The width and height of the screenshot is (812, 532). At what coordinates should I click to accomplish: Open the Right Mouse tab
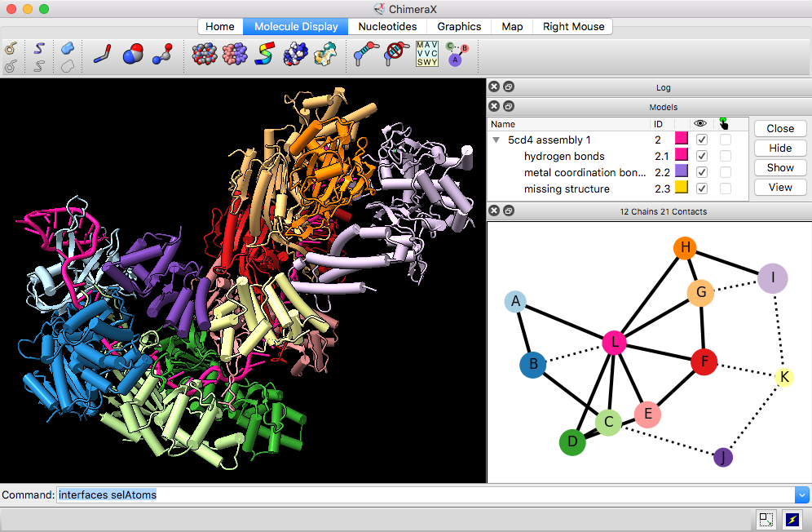tap(573, 26)
